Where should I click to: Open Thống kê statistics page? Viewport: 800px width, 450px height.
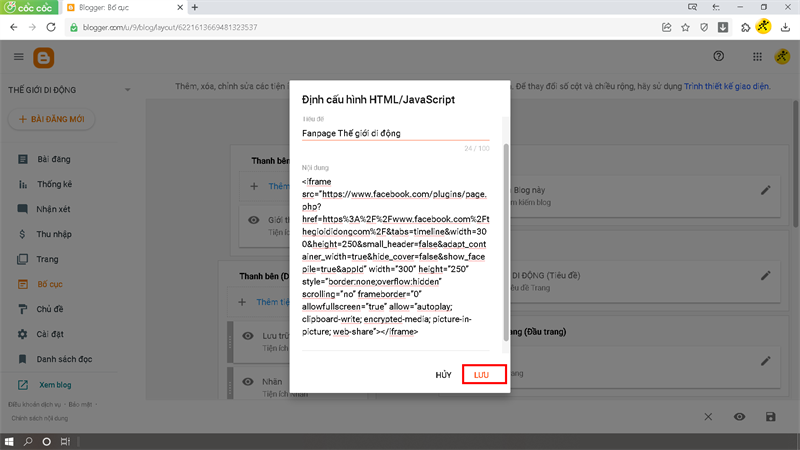[x=54, y=184]
